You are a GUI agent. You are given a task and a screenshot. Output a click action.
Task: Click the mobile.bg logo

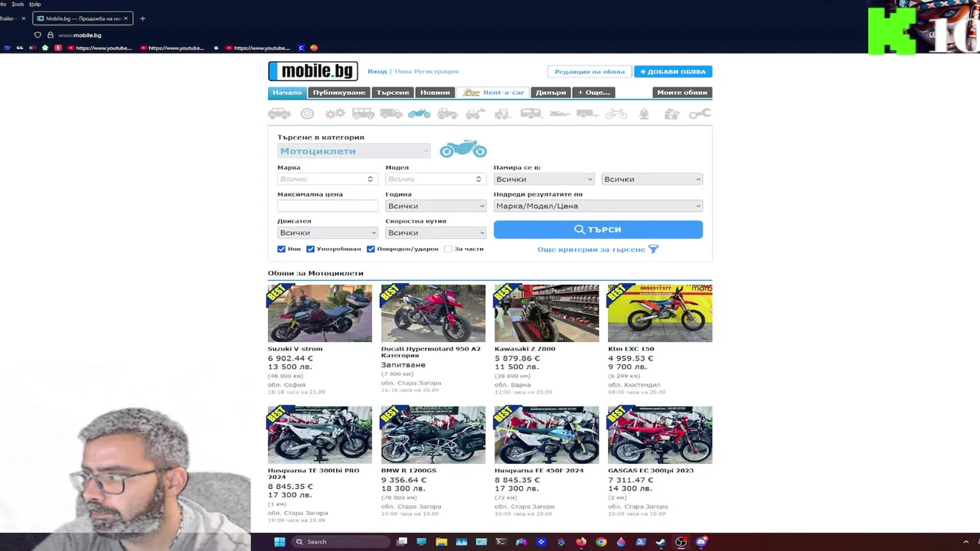tap(313, 71)
